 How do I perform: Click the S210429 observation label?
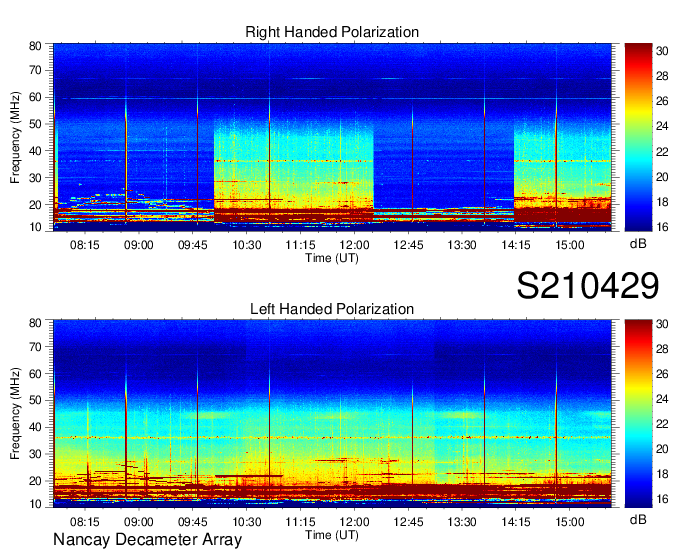[x=588, y=286]
